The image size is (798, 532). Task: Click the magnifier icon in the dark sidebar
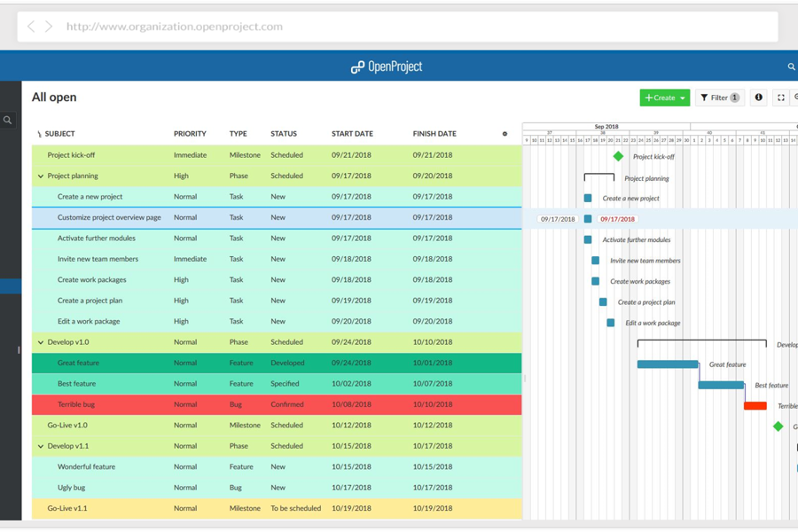pyautogui.click(x=8, y=121)
